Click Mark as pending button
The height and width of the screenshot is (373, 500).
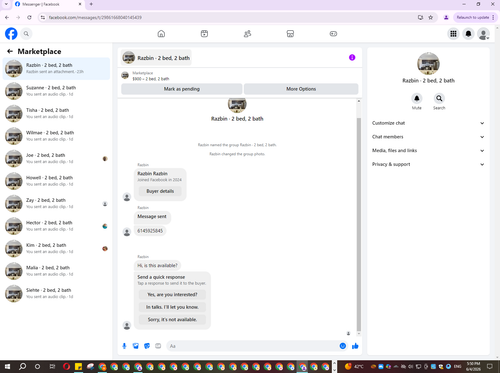[182, 89]
